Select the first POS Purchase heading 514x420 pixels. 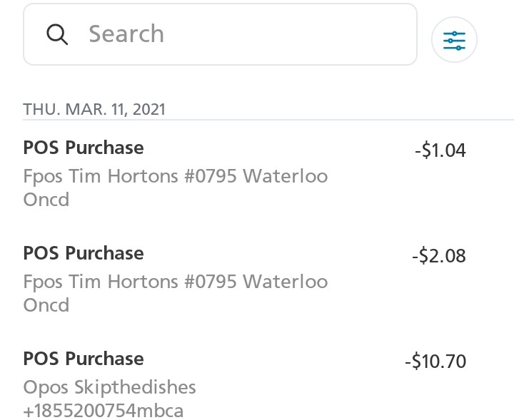pos(84,148)
